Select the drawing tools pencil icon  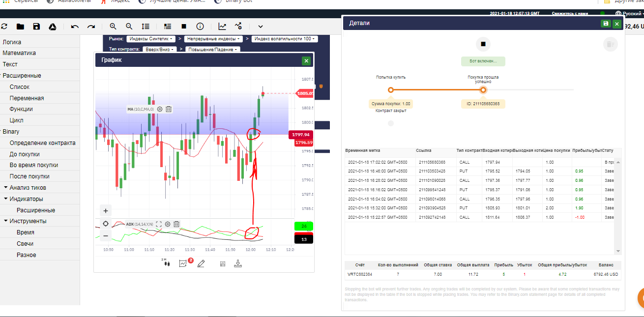click(201, 263)
